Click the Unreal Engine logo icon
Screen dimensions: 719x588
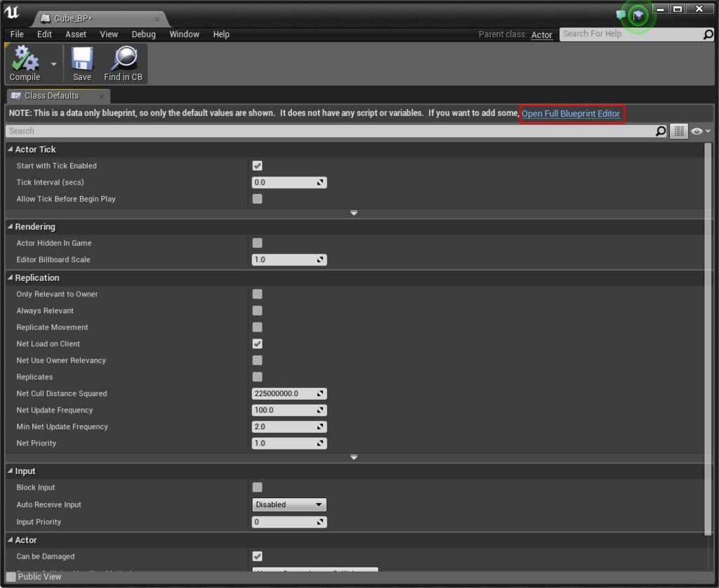(13, 13)
